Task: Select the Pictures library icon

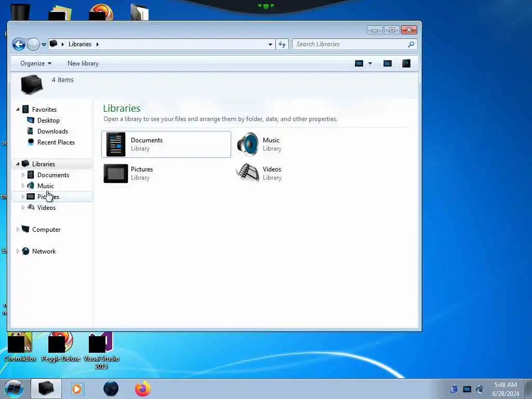Action: tap(116, 174)
